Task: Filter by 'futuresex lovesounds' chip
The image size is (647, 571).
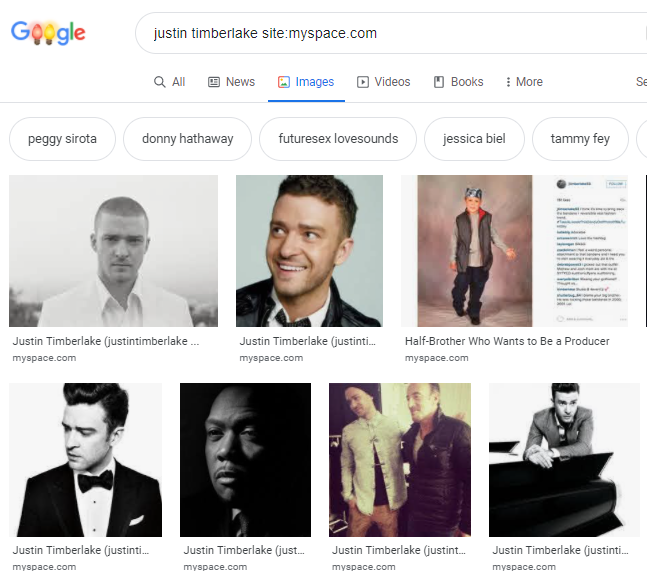Action: [338, 139]
